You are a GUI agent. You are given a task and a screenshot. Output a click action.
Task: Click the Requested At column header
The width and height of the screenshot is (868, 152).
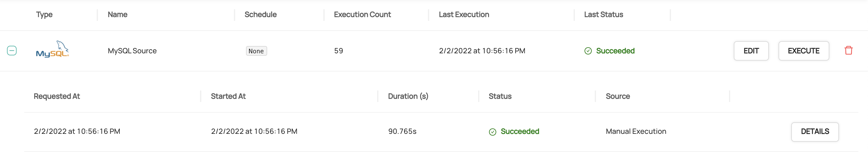click(x=57, y=96)
